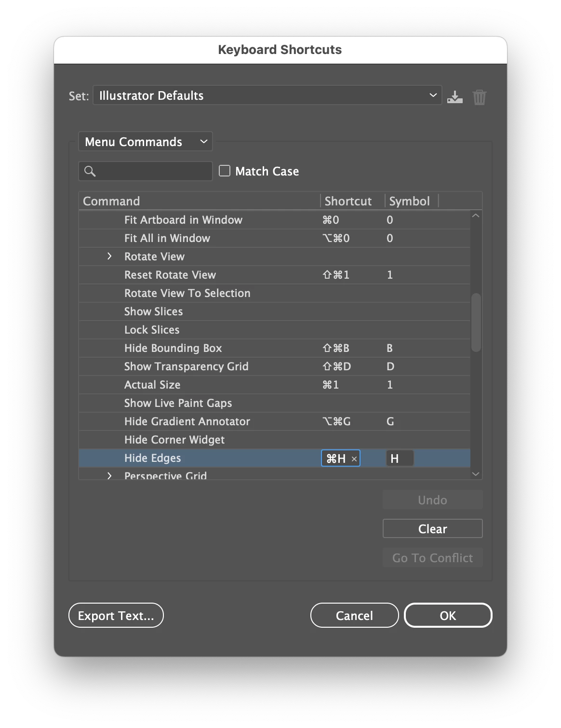Click the scrollbar up arrow
Viewport: 561px width, 728px height.
[476, 216]
